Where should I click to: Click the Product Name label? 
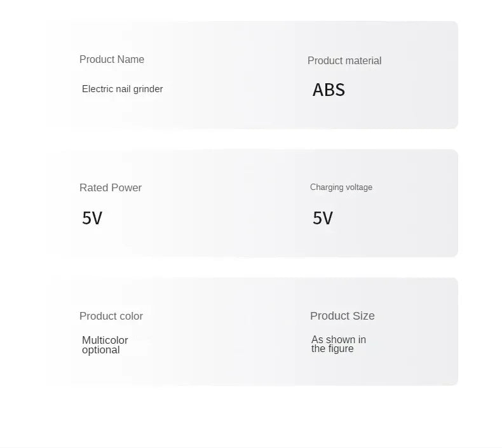(x=112, y=60)
